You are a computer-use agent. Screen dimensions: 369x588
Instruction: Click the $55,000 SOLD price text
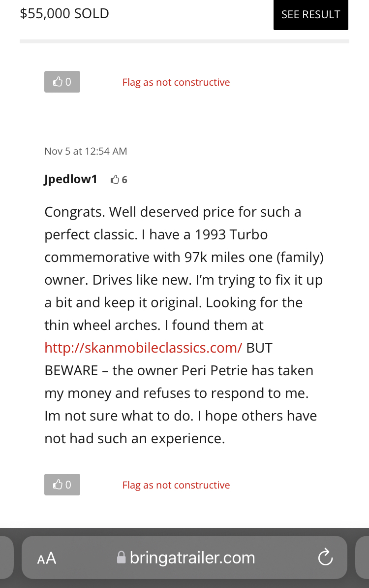[64, 13]
